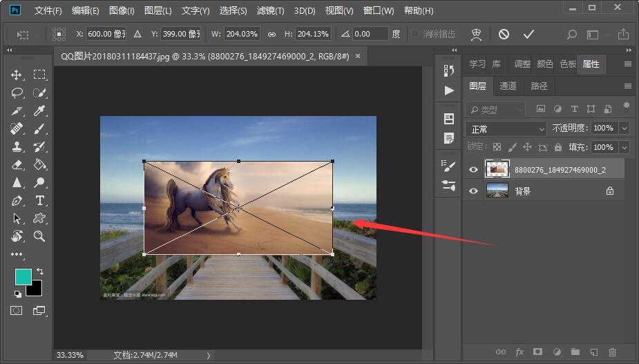Toggle lock transparent pixels
Viewport: 639px width, 364px height.
tap(497, 147)
